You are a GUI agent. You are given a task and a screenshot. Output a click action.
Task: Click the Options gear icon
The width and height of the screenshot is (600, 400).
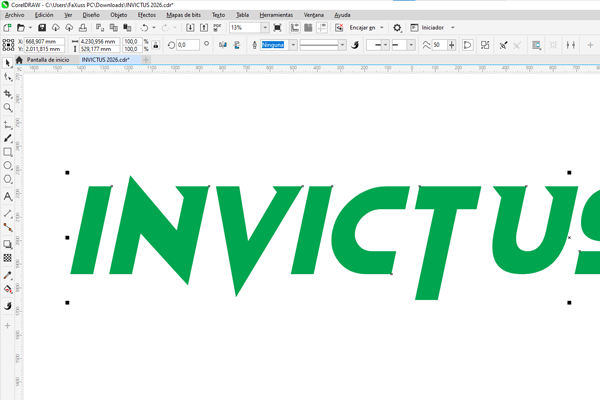(397, 28)
